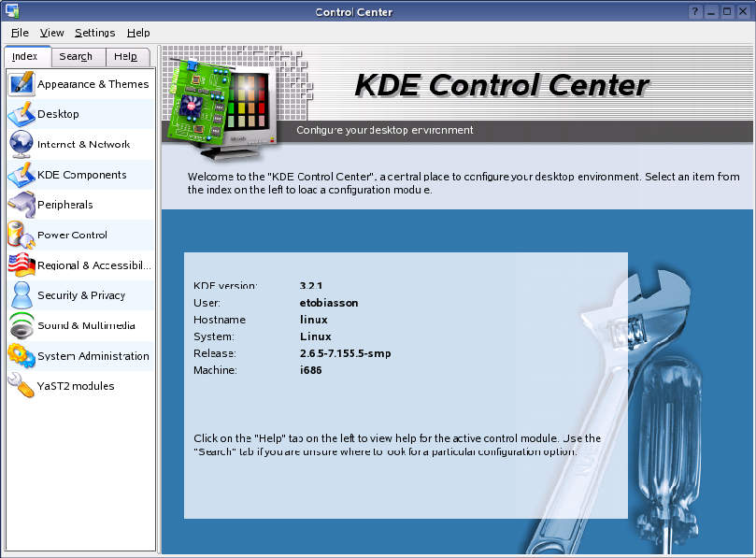
Task: Click the YaST2 modules wrench icon
Action: [21, 385]
